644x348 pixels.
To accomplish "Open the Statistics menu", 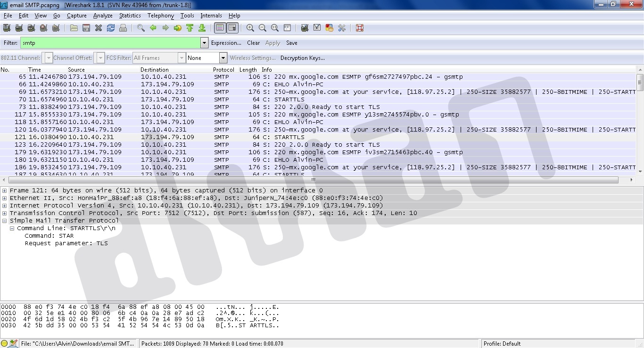I will tap(130, 15).
